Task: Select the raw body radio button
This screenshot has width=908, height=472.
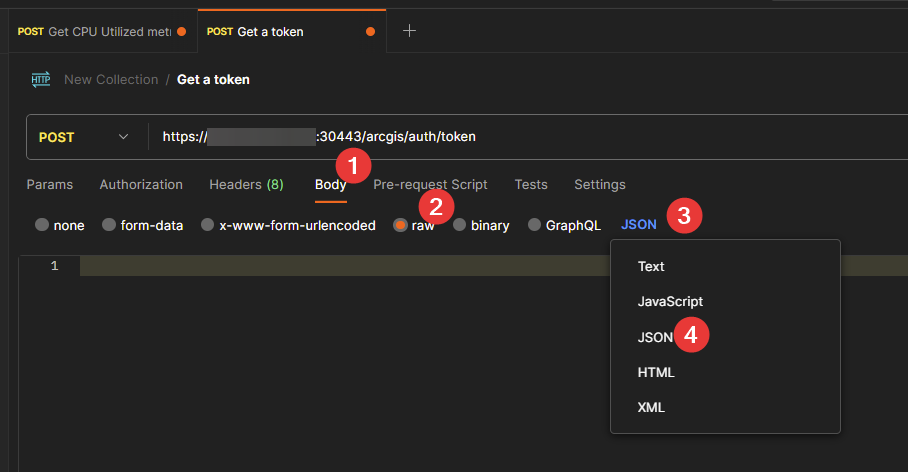Action: click(400, 225)
